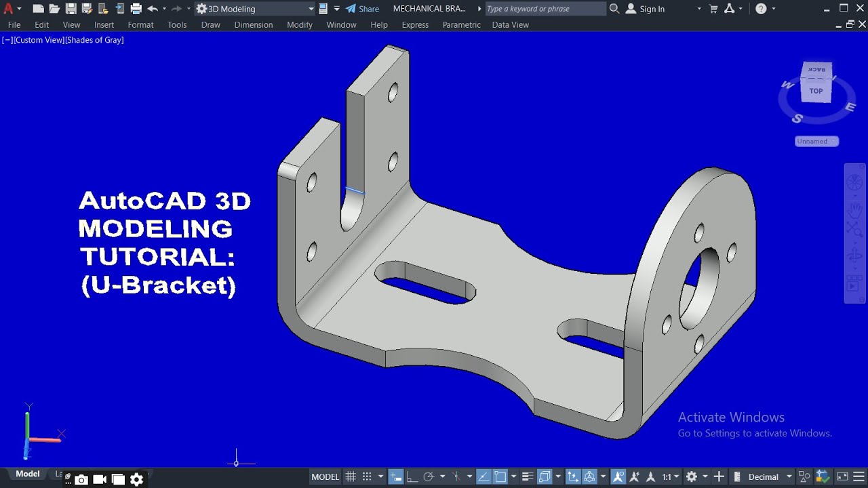
Task: Click the TOP face of the ViewCube
Action: pos(816,91)
